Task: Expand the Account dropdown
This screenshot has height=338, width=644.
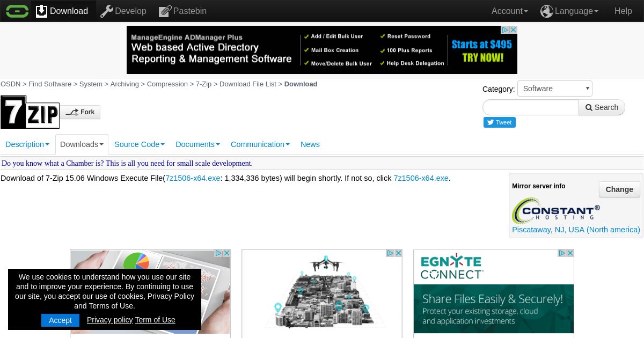Action: [x=510, y=11]
